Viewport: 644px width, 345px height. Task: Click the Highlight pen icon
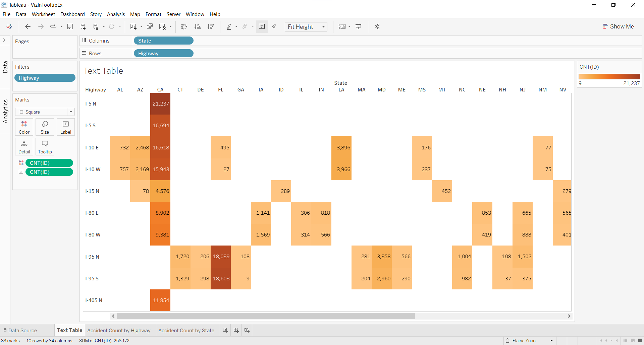[229, 26]
